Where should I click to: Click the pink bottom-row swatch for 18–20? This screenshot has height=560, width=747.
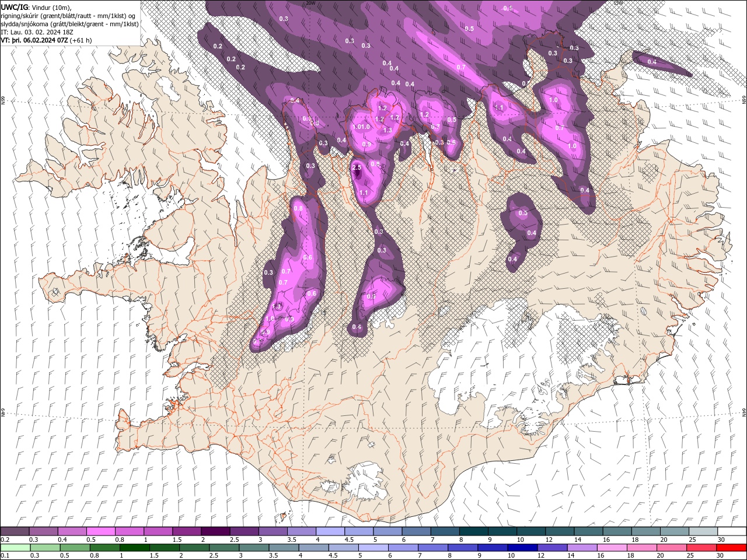(x=641, y=548)
